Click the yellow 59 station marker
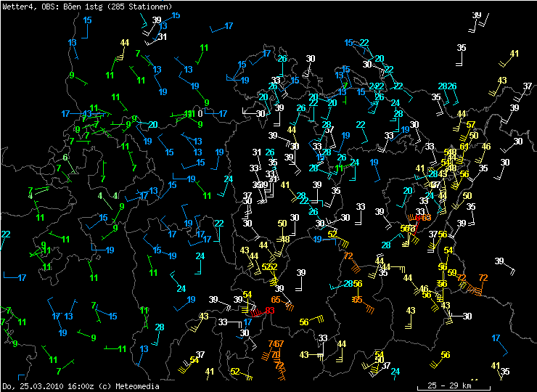 (452, 273)
